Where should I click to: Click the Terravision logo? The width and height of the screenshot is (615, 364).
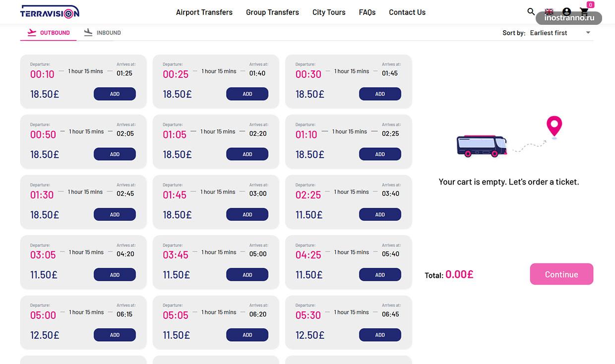coord(50,12)
